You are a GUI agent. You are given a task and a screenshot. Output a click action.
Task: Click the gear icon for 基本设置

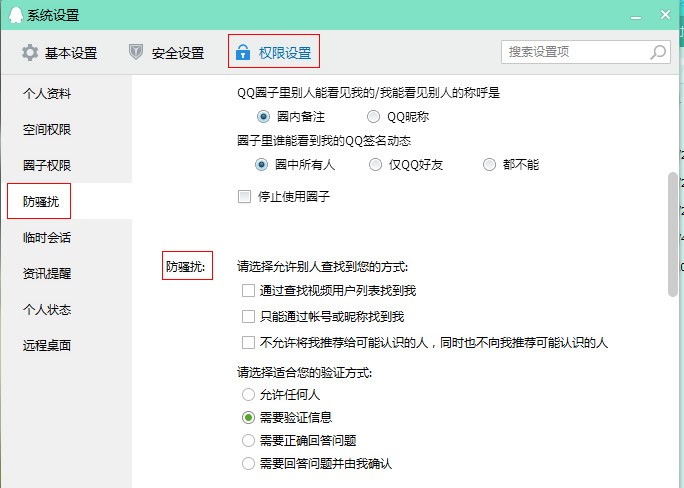pyautogui.click(x=30, y=53)
